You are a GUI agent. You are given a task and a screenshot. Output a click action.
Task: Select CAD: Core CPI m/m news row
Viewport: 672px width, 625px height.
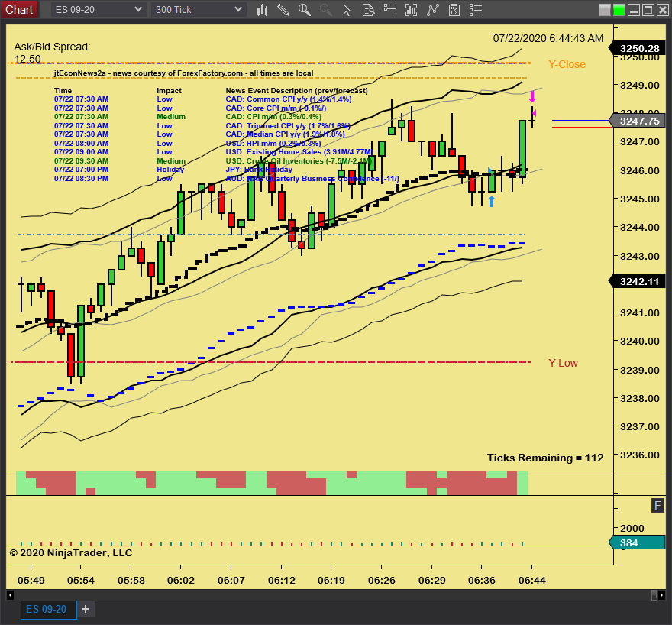(x=190, y=108)
